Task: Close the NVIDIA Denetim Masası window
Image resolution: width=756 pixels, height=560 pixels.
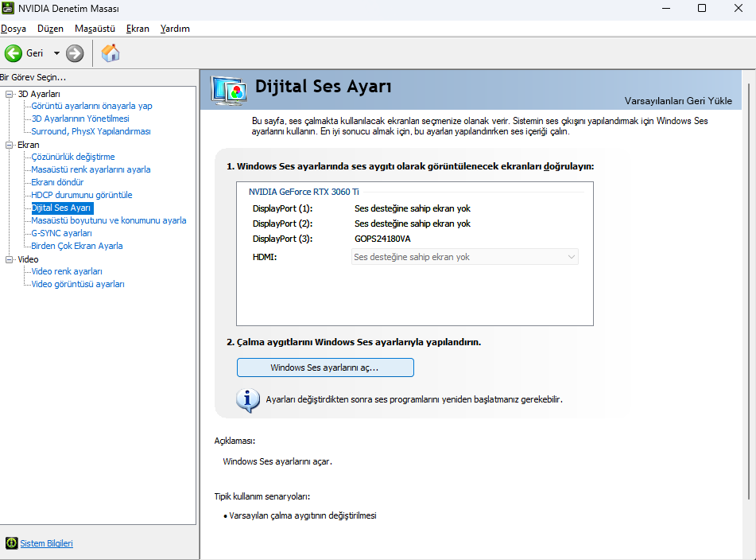Action: click(x=739, y=8)
